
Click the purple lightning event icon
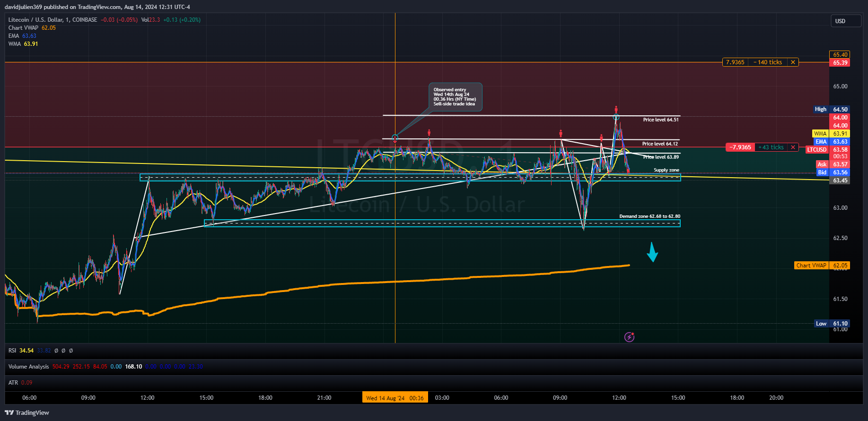[629, 337]
